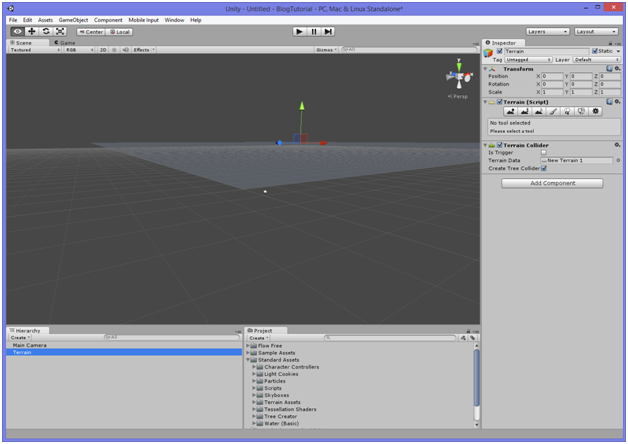Click the Project panel vertical scrollbar

[477, 378]
